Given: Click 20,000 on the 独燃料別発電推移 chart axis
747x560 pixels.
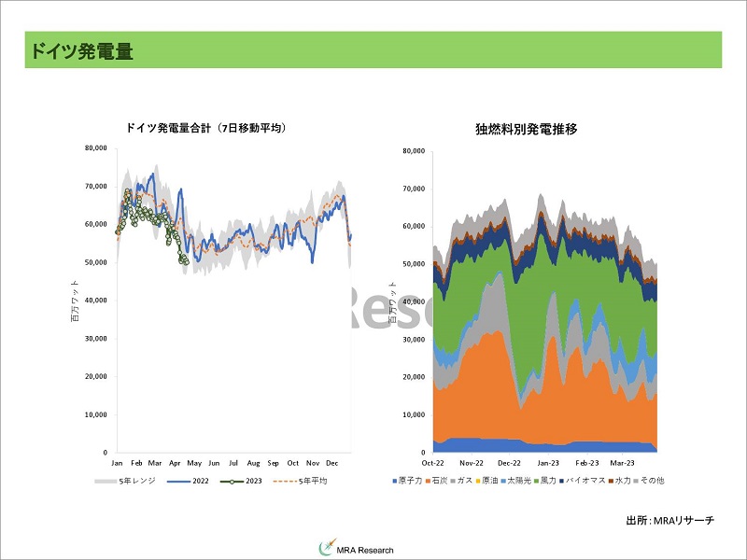Looking at the screenshot, I should coord(414,377).
